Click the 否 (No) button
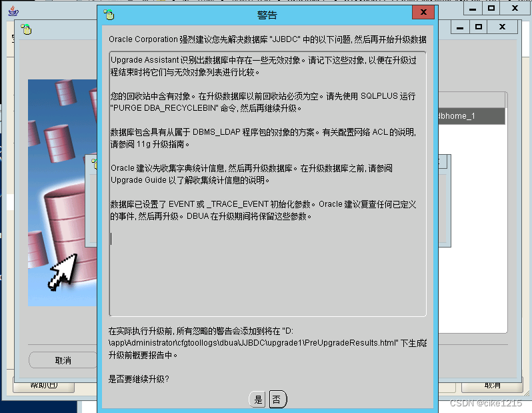 tap(277, 400)
